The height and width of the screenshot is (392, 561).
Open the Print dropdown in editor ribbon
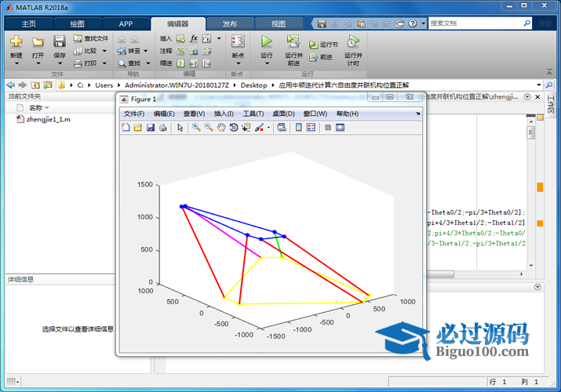pos(102,64)
